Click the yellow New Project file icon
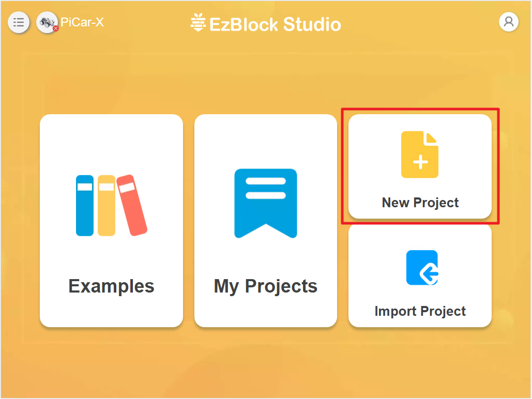Viewport: 532px width, 399px height. tap(420, 155)
